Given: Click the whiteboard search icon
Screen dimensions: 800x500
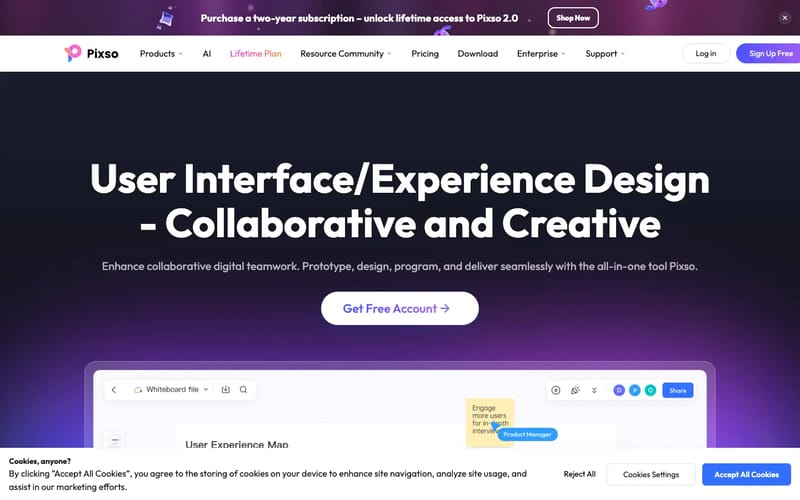Looking at the screenshot, I should coord(243,389).
